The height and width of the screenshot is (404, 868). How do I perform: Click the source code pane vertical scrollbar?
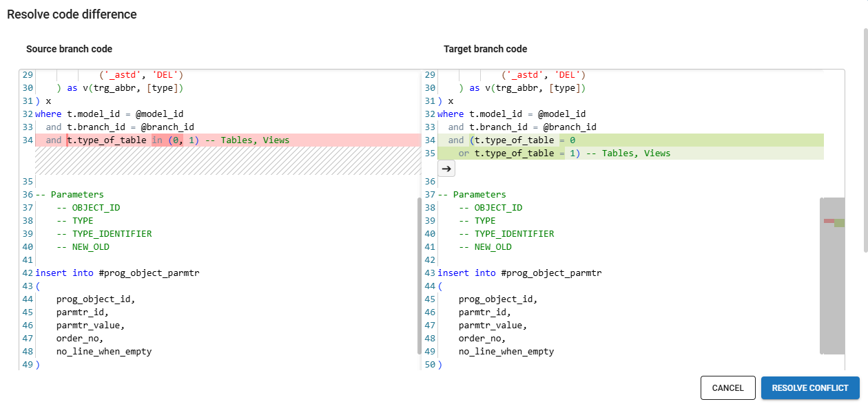[x=419, y=275]
